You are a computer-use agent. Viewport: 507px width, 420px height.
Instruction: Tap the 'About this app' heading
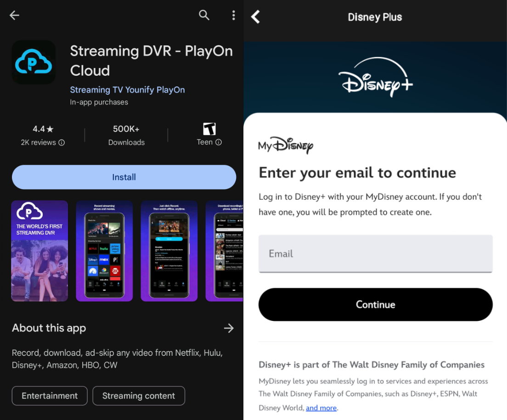49,328
